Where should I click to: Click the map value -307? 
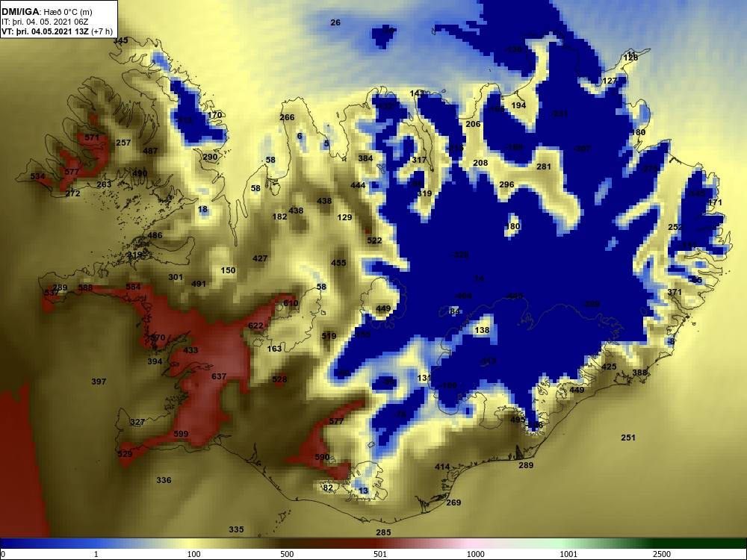[582, 149]
